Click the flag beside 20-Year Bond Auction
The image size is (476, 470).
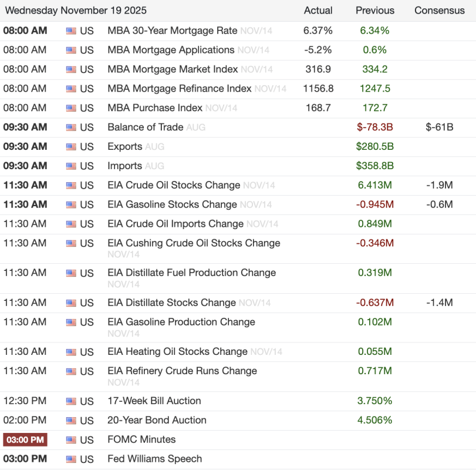tap(71, 421)
